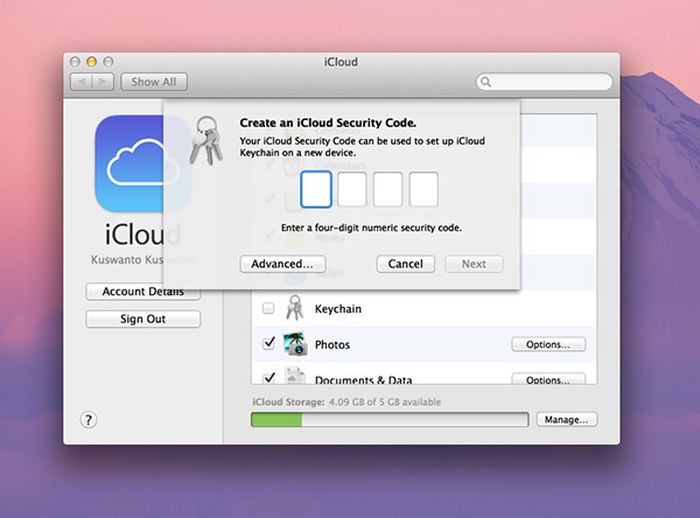The width and height of the screenshot is (700, 518).
Task: Click 'Enter a four-digit numeric security code.' text
Action: pyautogui.click(x=371, y=228)
